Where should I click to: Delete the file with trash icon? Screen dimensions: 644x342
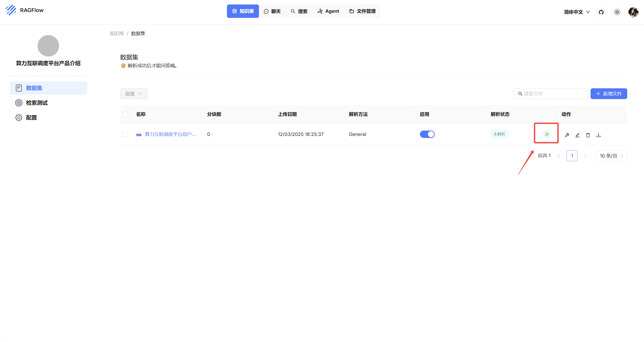(x=588, y=135)
